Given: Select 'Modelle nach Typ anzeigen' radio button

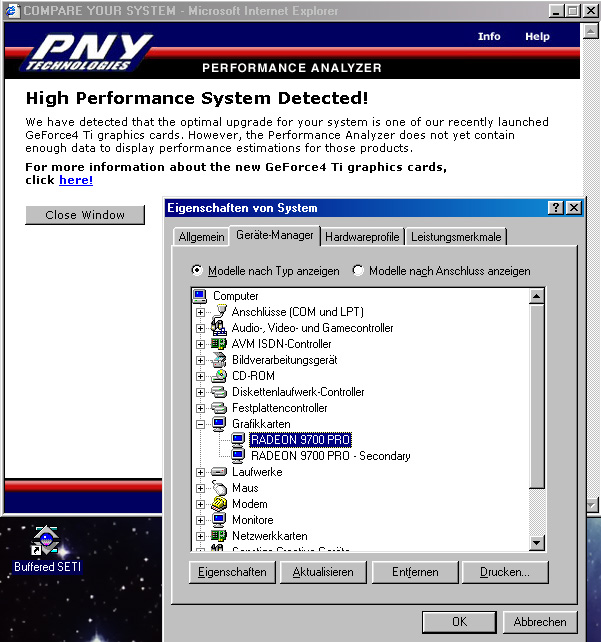Looking at the screenshot, I should point(197,270).
